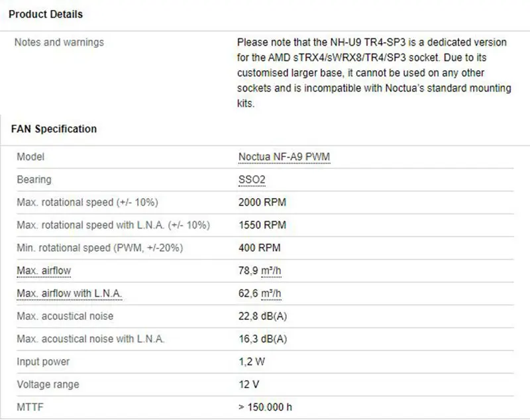Select the Notes and warnings label
530x420 pixels.
pos(59,42)
